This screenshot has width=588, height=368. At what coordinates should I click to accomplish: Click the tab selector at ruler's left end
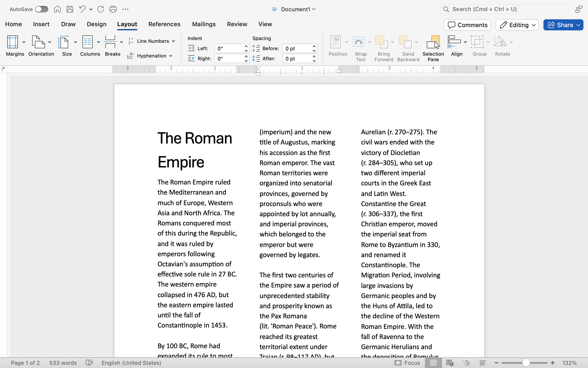click(3, 69)
